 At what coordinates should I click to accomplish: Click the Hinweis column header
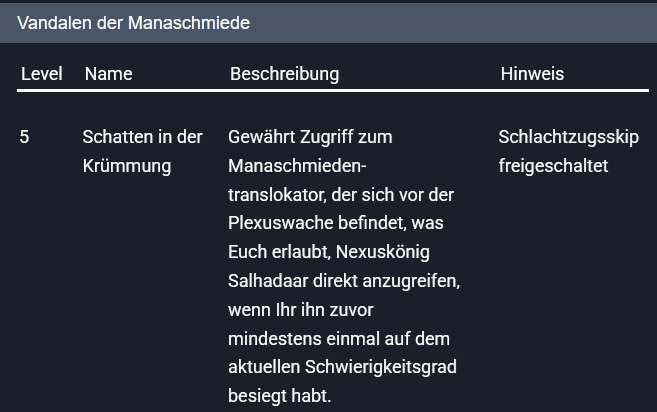532,74
